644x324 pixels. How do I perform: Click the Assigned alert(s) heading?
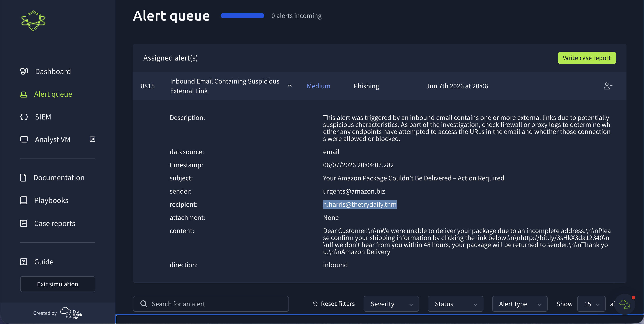tap(170, 58)
